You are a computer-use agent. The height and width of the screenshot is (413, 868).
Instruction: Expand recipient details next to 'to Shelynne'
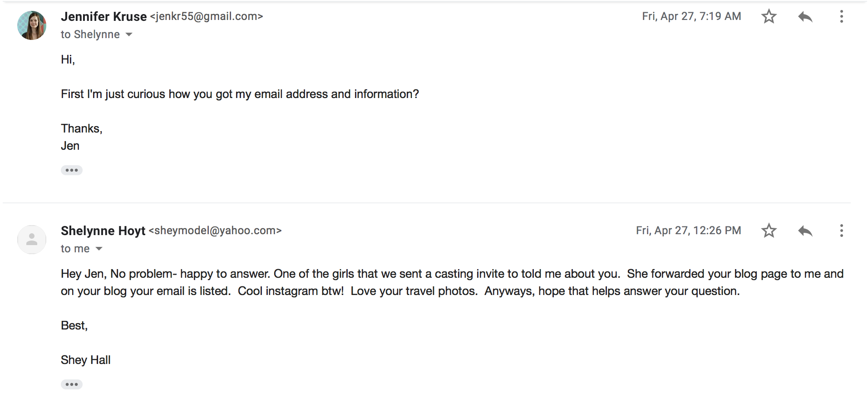coord(129,34)
